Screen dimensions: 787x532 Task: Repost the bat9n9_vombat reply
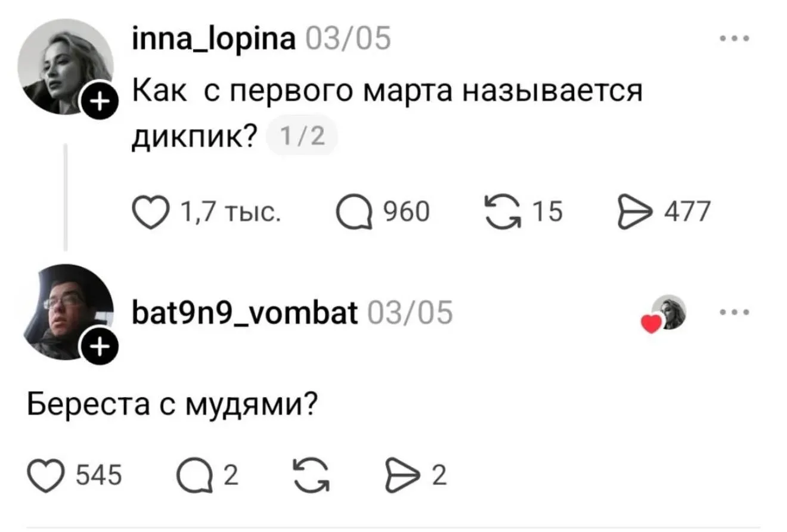[x=312, y=475]
